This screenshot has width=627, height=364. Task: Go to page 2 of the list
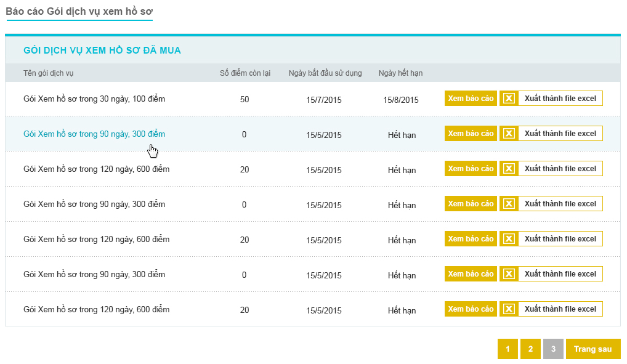tap(530, 349)
